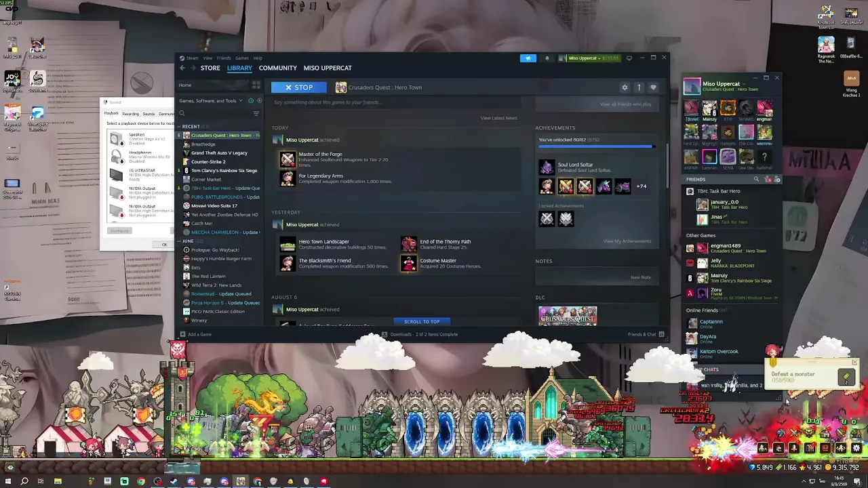The image size is (868, 488).
Task: Click the Soul Lord Soltar achievement icon
Action: pos(547,167)
